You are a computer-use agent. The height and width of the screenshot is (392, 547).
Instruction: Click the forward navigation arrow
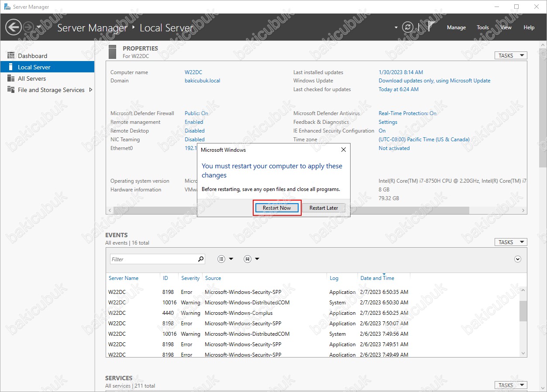pyautogui.click(x=28, y=27)
